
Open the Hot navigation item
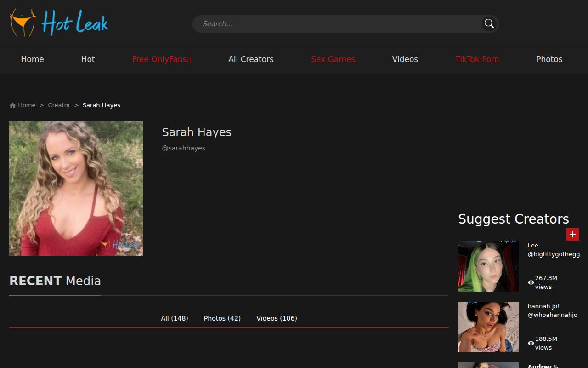click(88, 59)
